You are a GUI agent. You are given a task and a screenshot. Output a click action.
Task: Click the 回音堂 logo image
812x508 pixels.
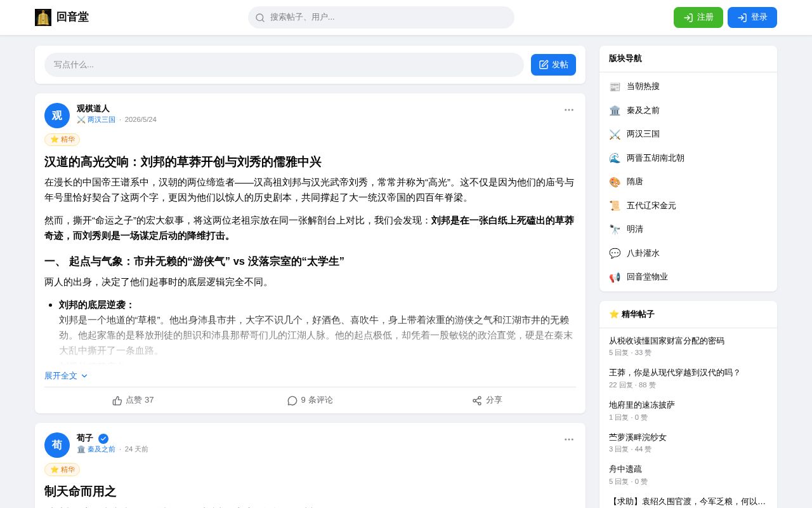click(43, 17)
